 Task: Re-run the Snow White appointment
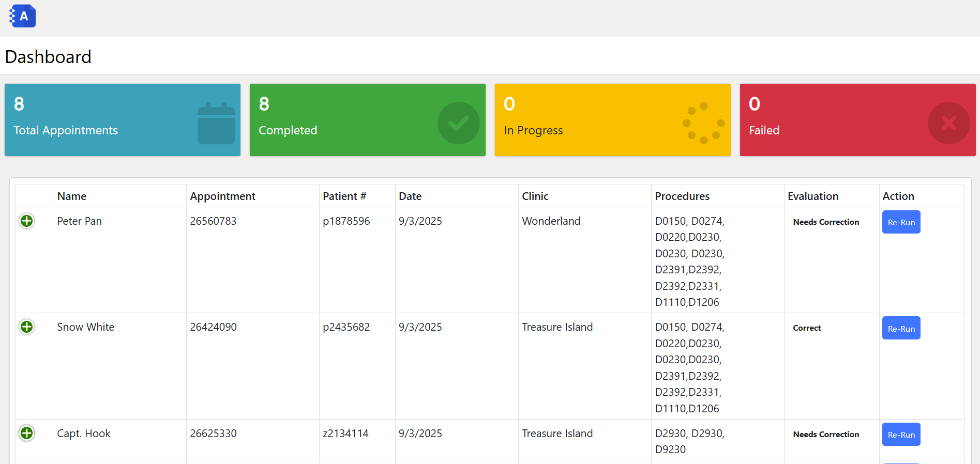click(901, 328)
